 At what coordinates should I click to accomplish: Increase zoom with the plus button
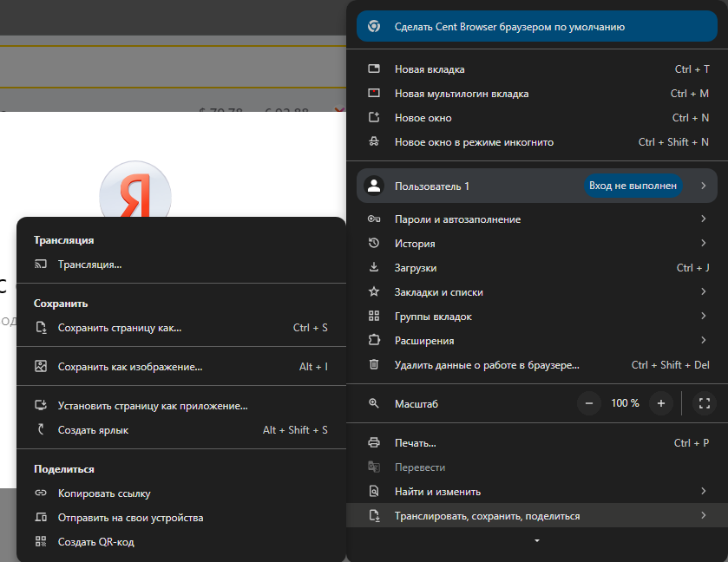pyautogui.click(x=660, y=403)
